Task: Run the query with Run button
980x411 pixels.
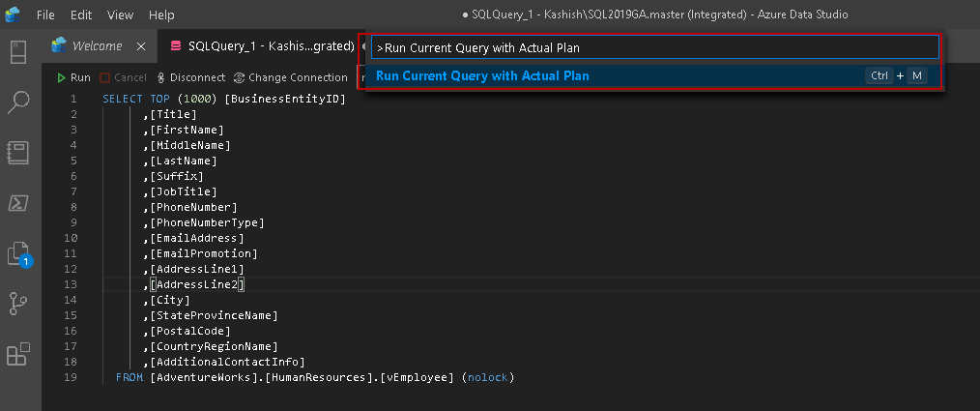Action: 73,77
